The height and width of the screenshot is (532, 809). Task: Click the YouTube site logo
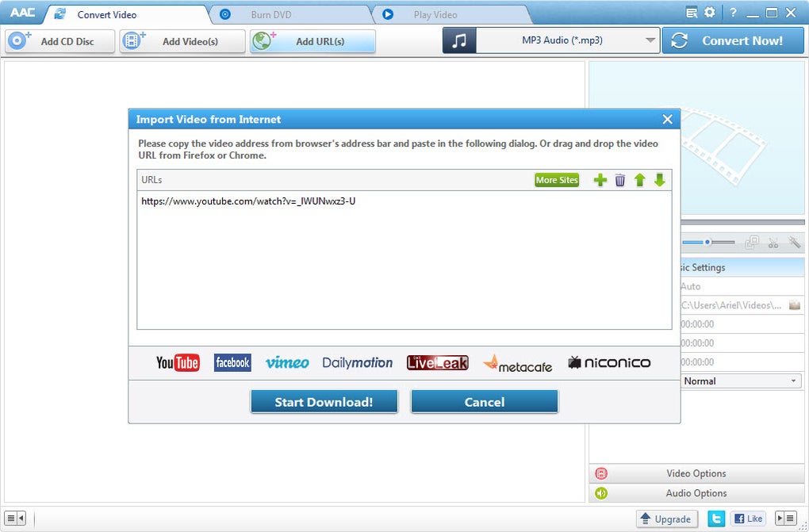(176, 362)
